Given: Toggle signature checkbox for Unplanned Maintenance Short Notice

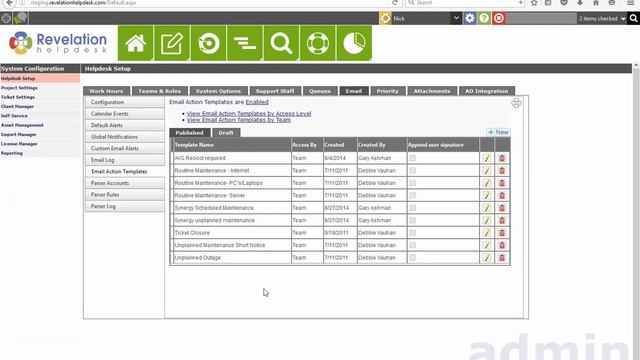Looking at the screenshot, I should click(413, 245).
